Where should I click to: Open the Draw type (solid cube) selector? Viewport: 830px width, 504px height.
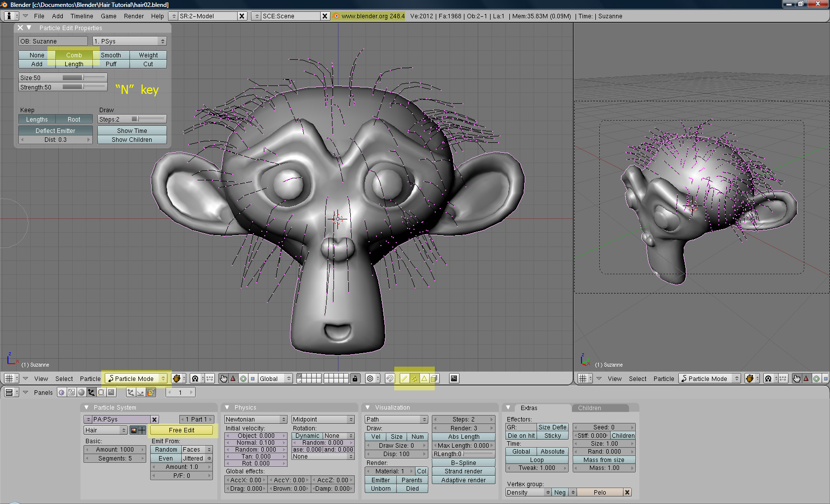(178, 378)
